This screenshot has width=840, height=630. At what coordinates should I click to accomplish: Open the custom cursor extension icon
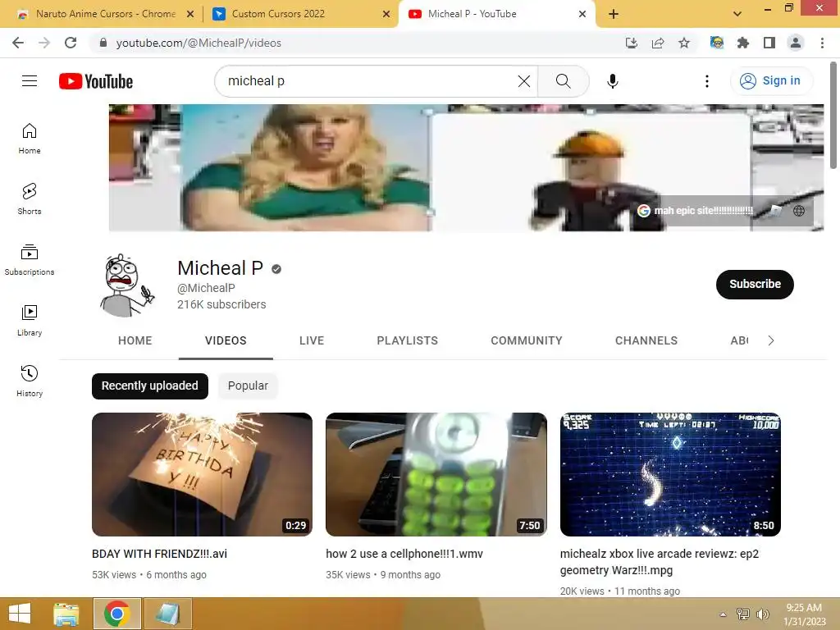click(x=717, y=43)
